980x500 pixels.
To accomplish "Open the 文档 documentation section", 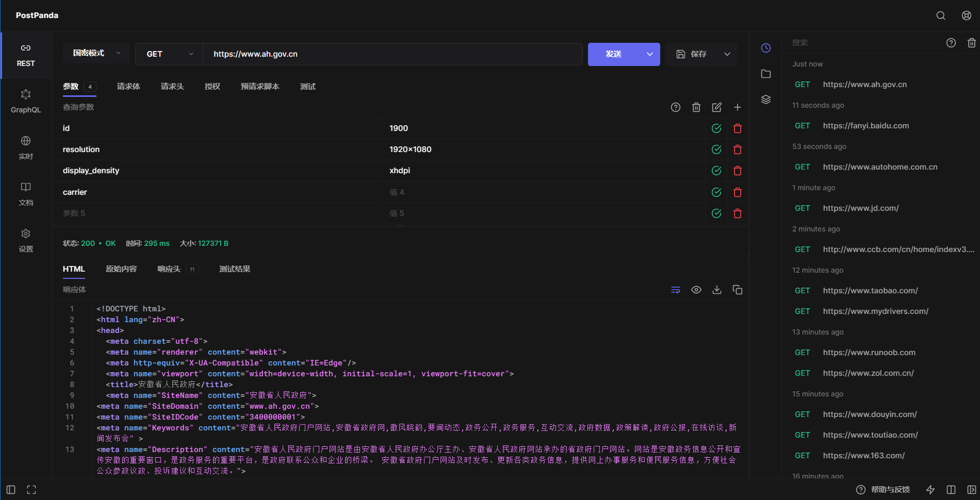I will coord(26,194).
